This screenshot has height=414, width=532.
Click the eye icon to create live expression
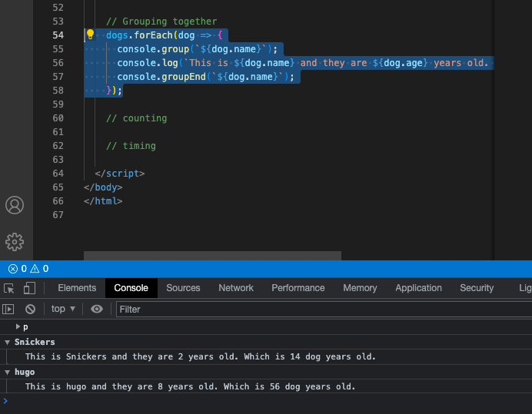click(97, 309)
